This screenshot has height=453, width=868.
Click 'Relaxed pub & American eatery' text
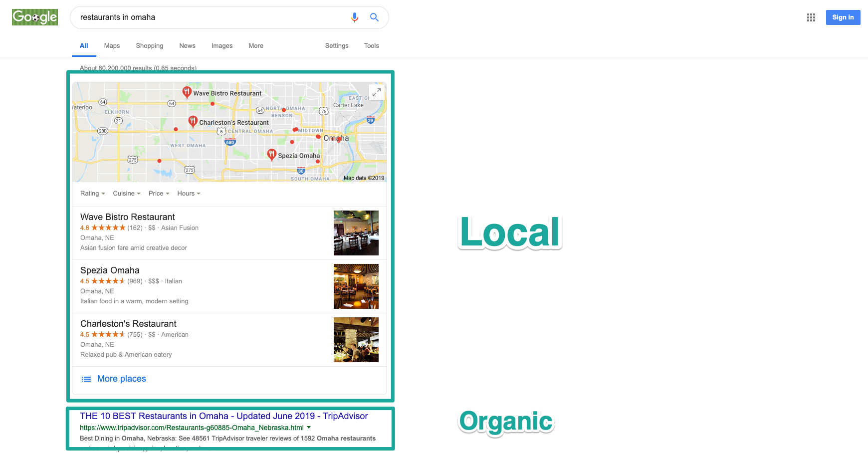126,355
